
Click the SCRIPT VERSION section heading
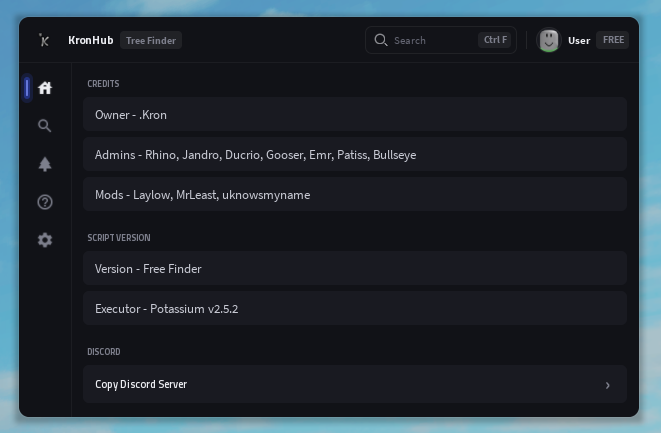(x=119, y=237)
